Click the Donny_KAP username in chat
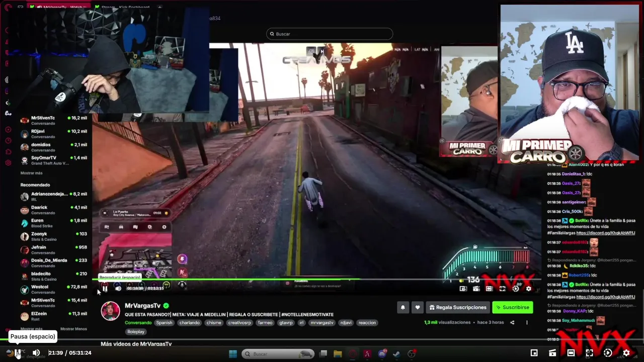This screenshot has width=644, height=362. (573, 311)
